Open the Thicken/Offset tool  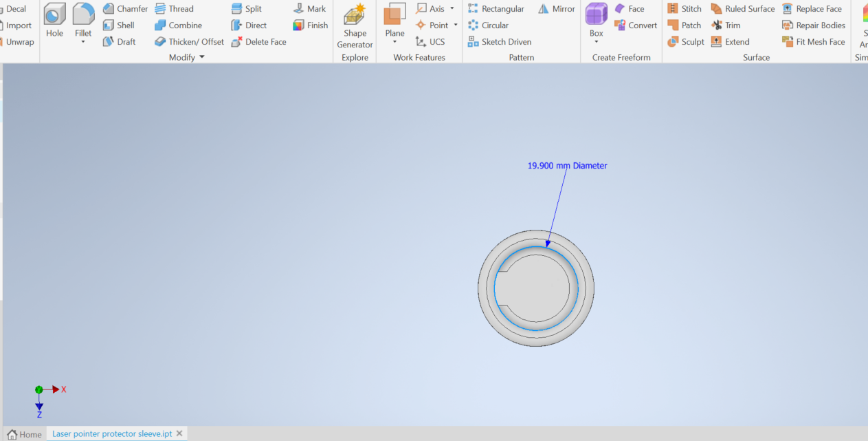tap(189, 42)
